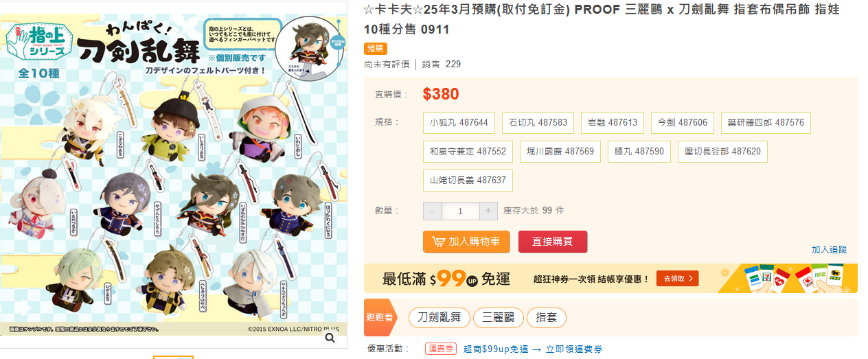
Task: Click the 加入追蹤 follow link
Action: click(x=830, y=250)
